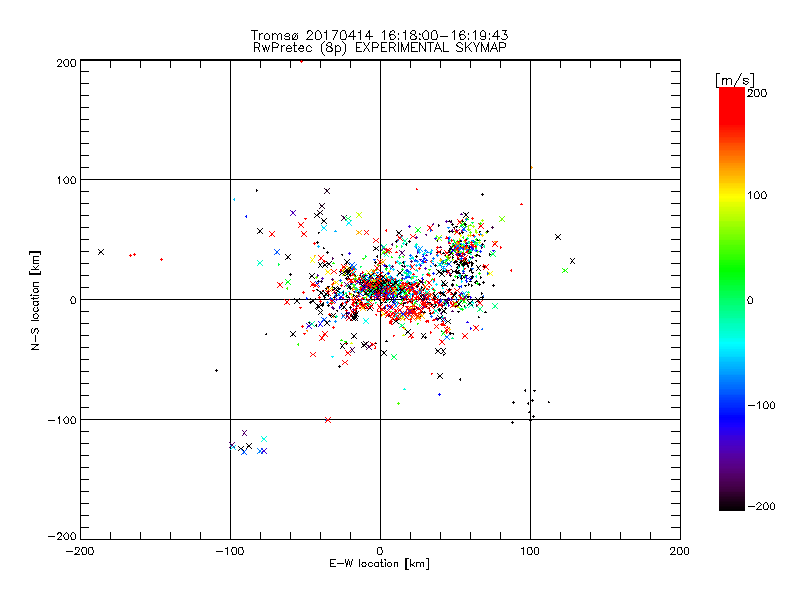Click the E-W axis "0" tick label
The image size is (800, 600).
click(x=380, y=551)
